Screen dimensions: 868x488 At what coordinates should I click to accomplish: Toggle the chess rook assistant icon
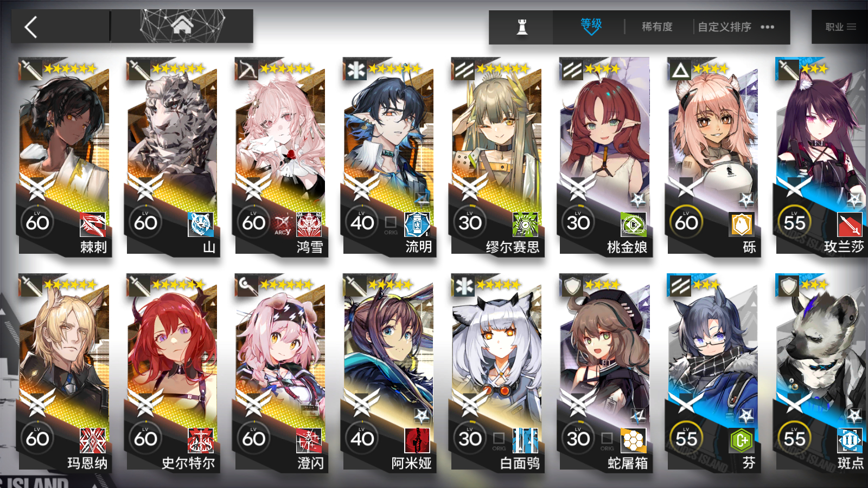(522, 27)
